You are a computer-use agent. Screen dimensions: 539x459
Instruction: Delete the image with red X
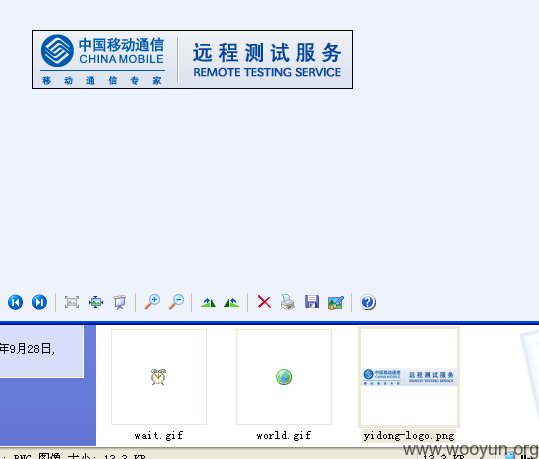[264, 302]
